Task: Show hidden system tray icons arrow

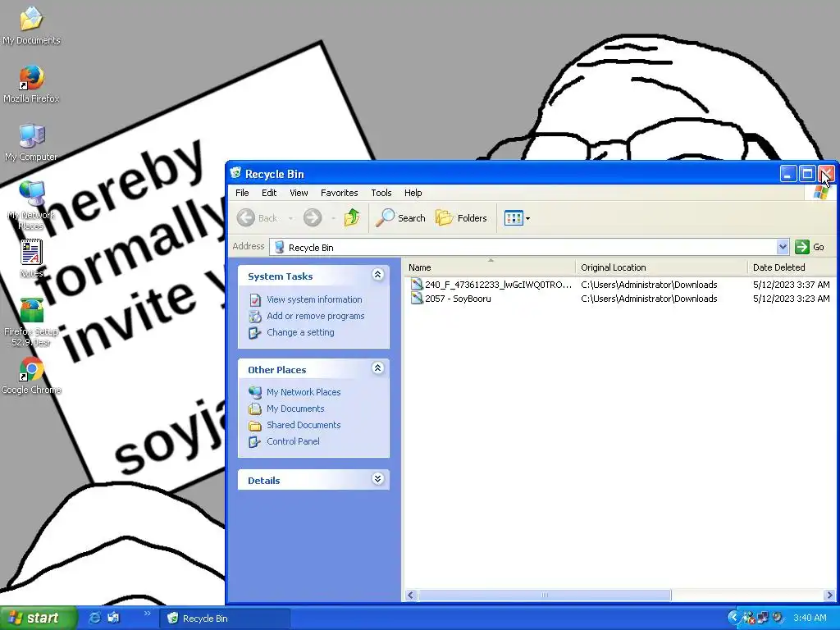Action: pos(733,618)
